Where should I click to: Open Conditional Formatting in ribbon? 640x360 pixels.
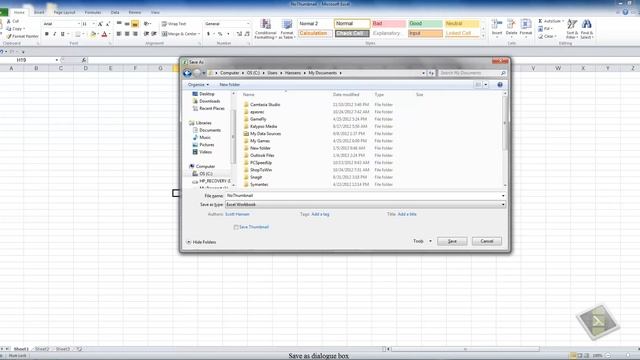pos(265,29)
